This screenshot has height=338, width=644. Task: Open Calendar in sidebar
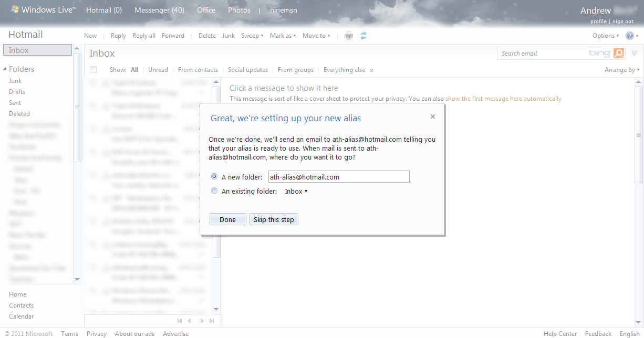(21, 316)
